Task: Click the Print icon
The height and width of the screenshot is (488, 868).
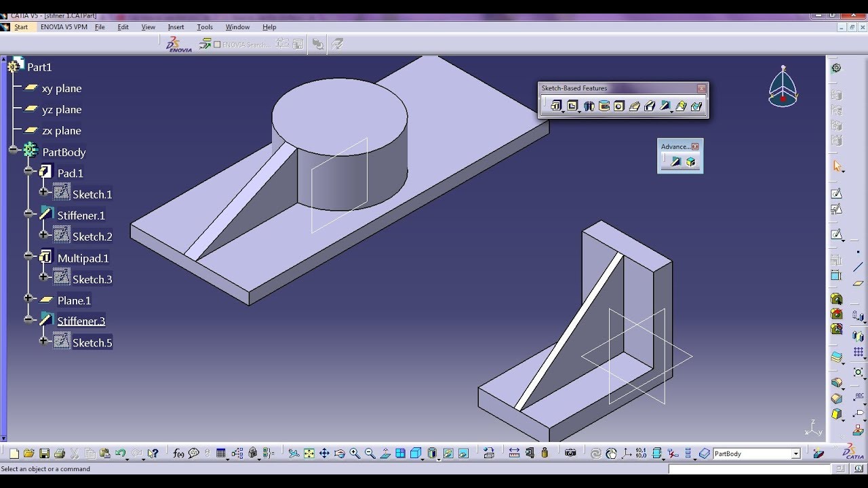Action: [60, 453]
